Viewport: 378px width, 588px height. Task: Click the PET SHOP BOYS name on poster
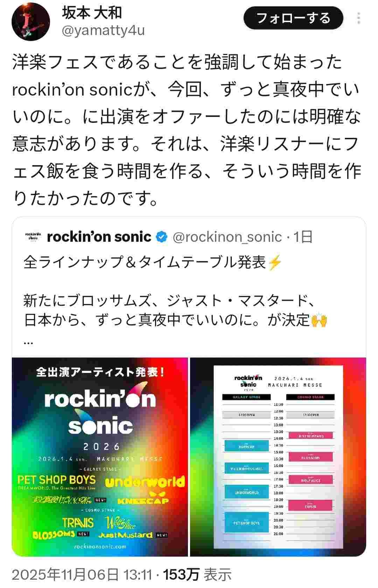click(56, 480)
